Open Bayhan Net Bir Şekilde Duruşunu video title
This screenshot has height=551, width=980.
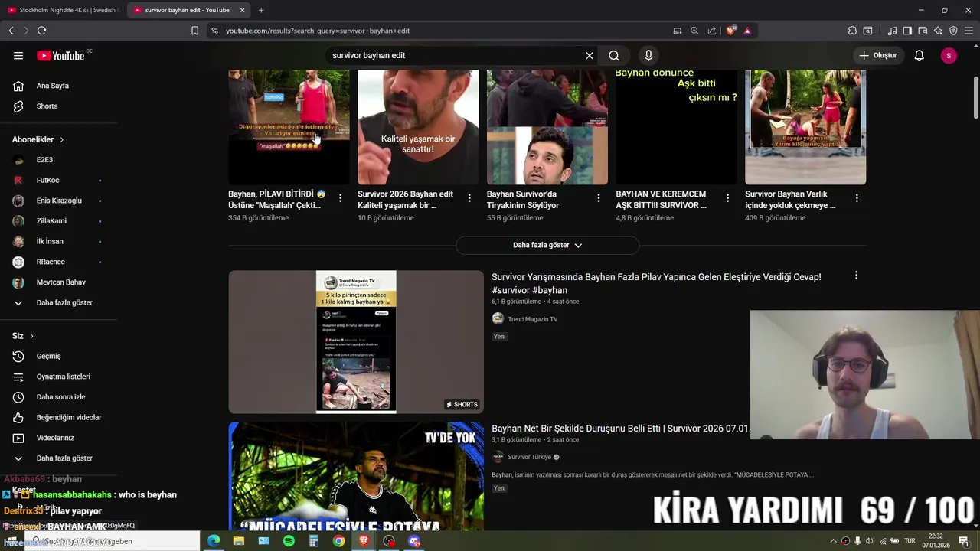[621, 429]
